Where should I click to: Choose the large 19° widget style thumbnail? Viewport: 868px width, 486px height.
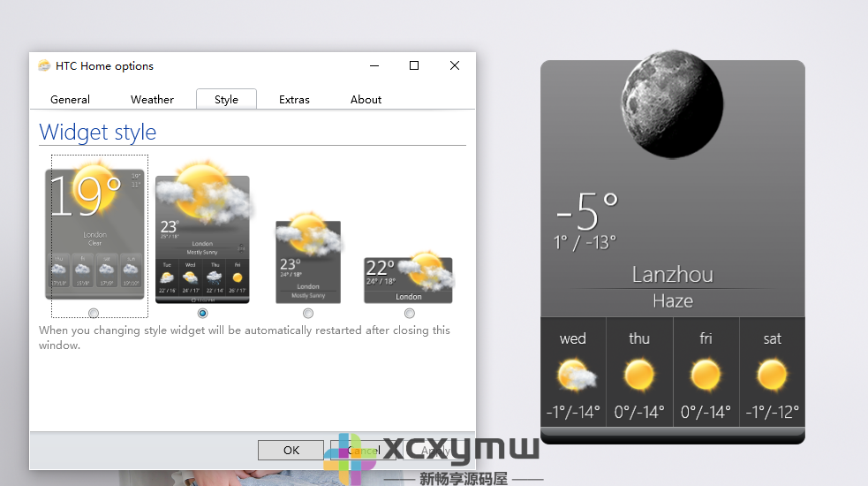[x=95, y=230]
